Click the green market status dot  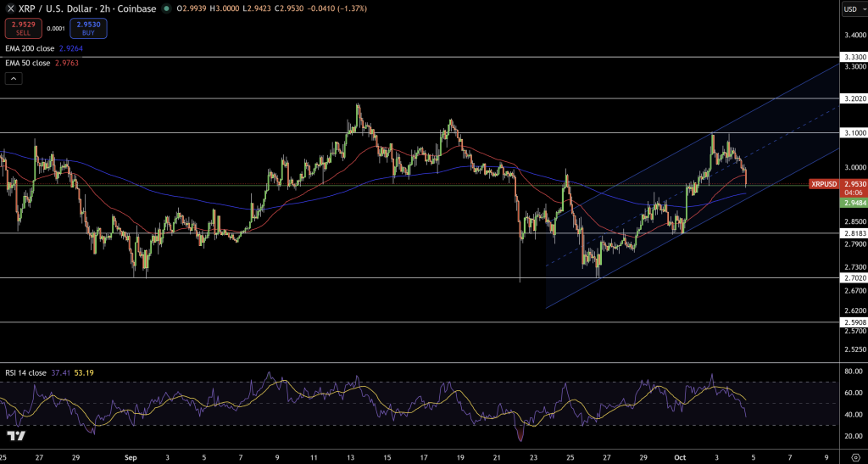[x=166, y=8]
